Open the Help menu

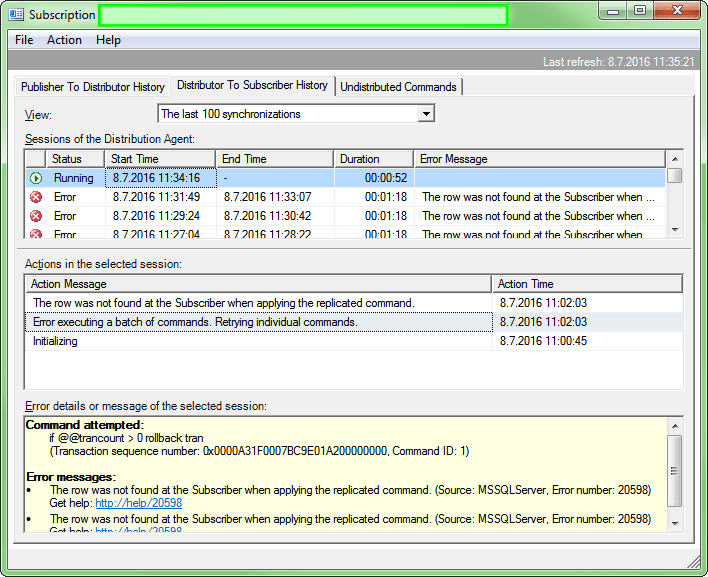click(x=108, y=40)
